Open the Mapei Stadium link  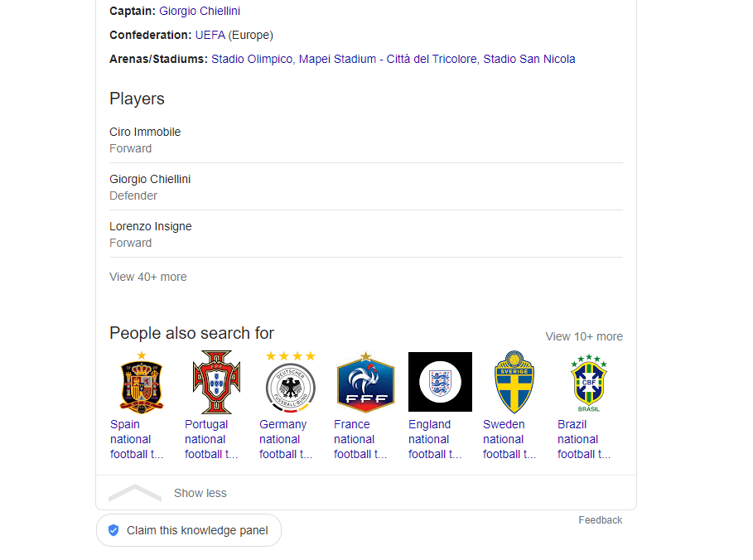[x=386, y=59]
